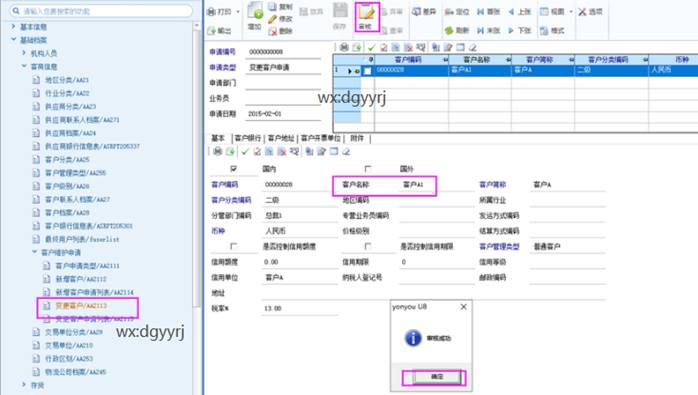Viewport: 698px width, 395px height.
Task: Open 客户申请类型/AA2111 tree item
Action: [87, 265]
